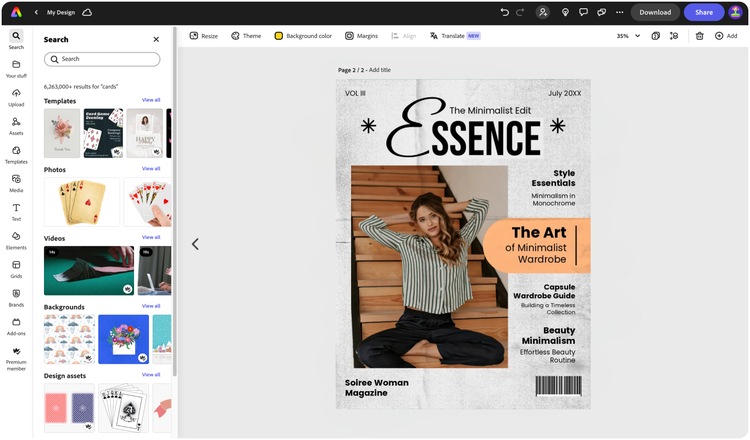Open the comments icon in the top bar
The image size is (750, 440).
tap(583, 12)
